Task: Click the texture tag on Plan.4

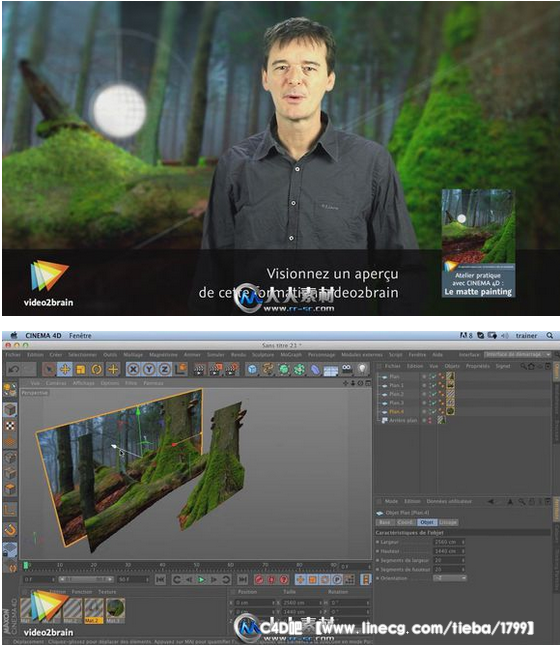Action: coord(451,411)
